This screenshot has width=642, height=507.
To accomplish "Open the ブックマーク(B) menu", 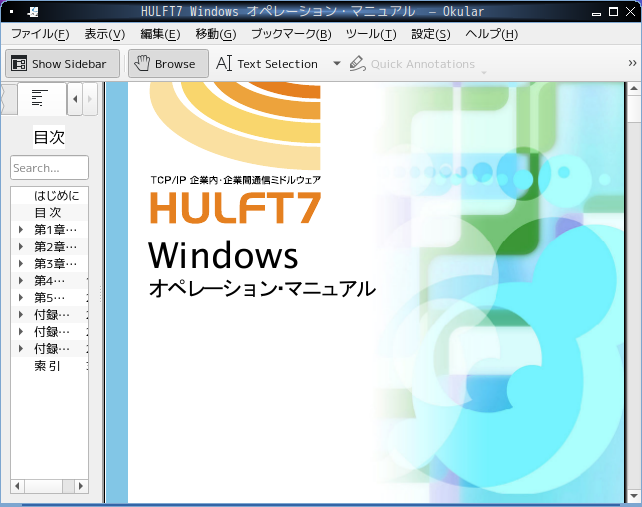I will (291, 34).
